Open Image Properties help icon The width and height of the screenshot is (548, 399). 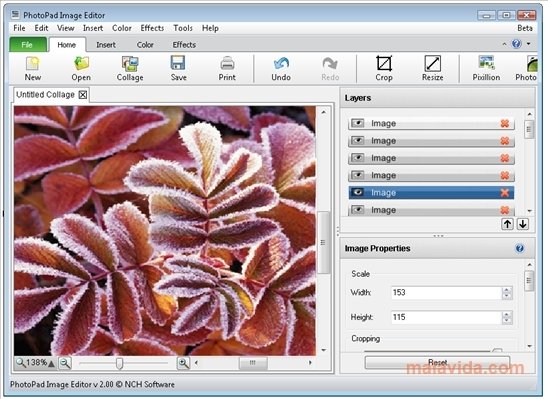coord(520,248)
